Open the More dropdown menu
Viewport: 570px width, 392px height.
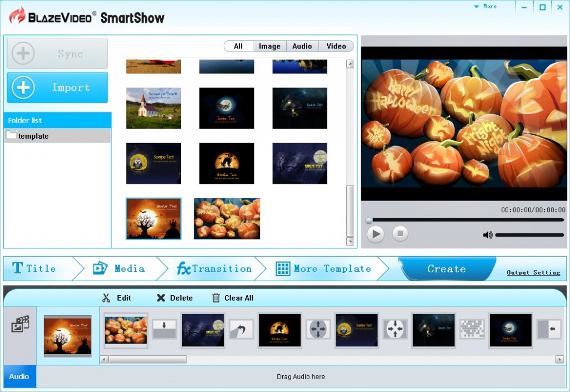coord(485,7)
